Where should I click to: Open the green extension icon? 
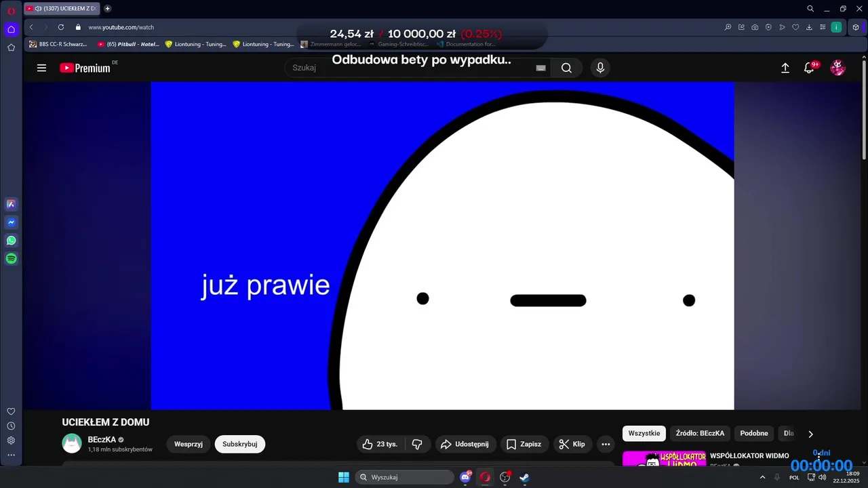coord(837,27)
